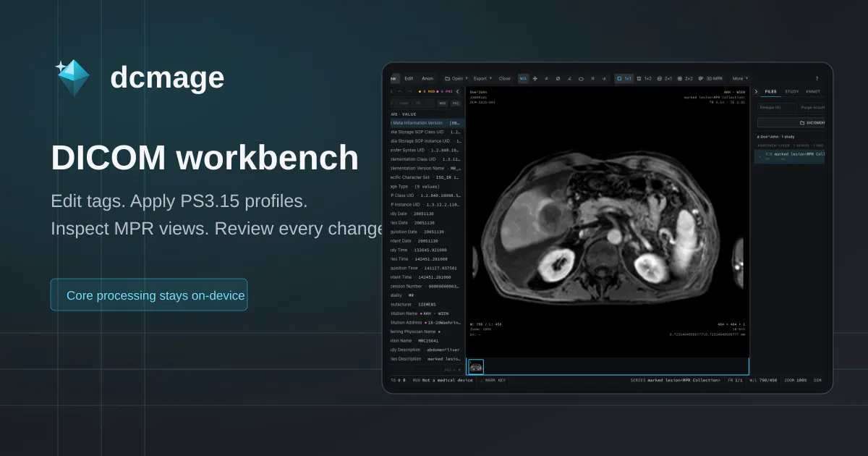Screen dimensions: 868x456
Task: Click the Close toolbar button
Action: click(504, 78)
